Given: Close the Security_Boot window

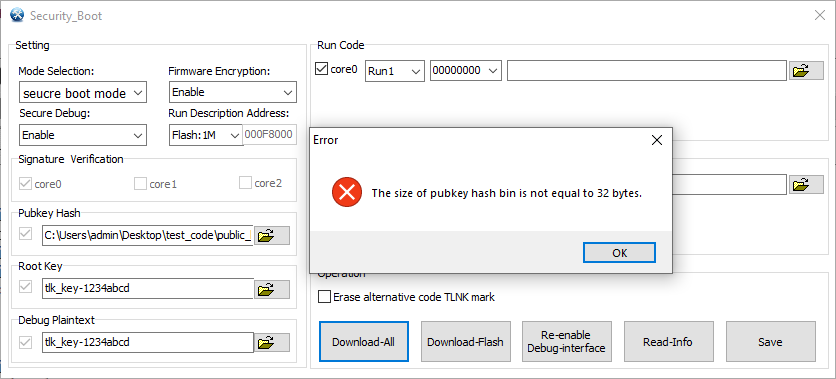Looking at the screenshot, I should click(x=820, y=15).
